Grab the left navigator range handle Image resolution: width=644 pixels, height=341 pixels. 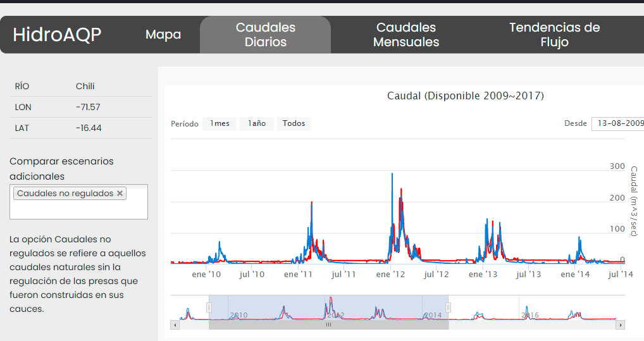point(209,307)
